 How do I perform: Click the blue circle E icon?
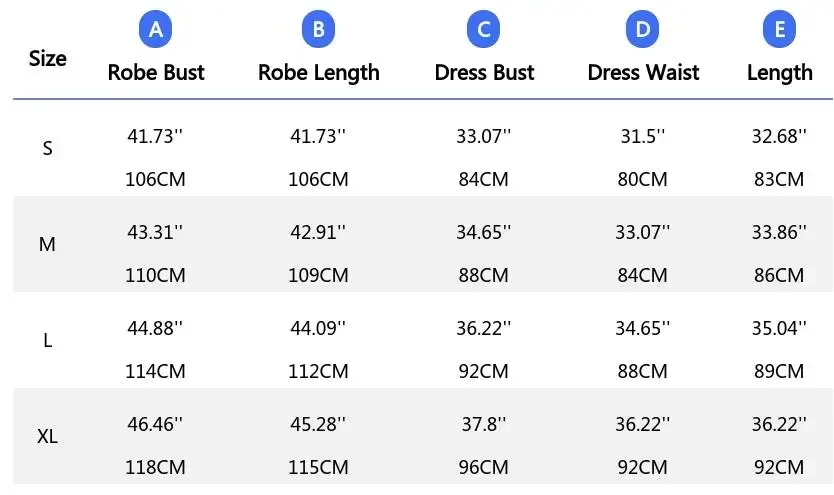click(x=780, y=30)
